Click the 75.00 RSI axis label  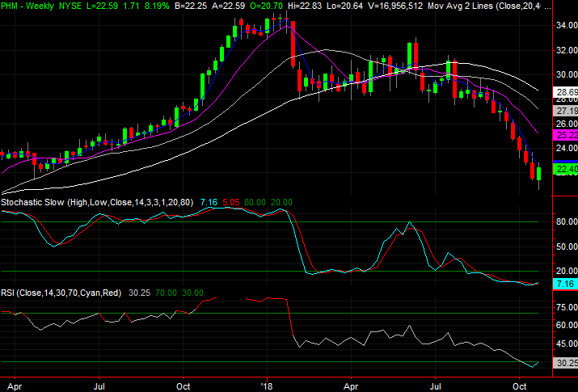(x=567, y=307)
